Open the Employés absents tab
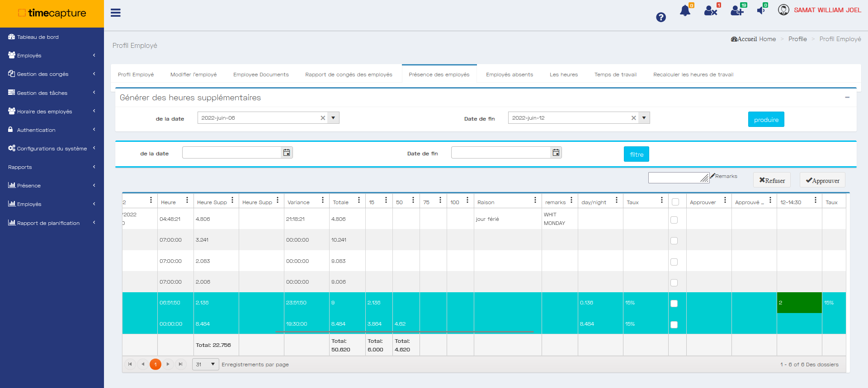868x388 pixels. [509, 75]
